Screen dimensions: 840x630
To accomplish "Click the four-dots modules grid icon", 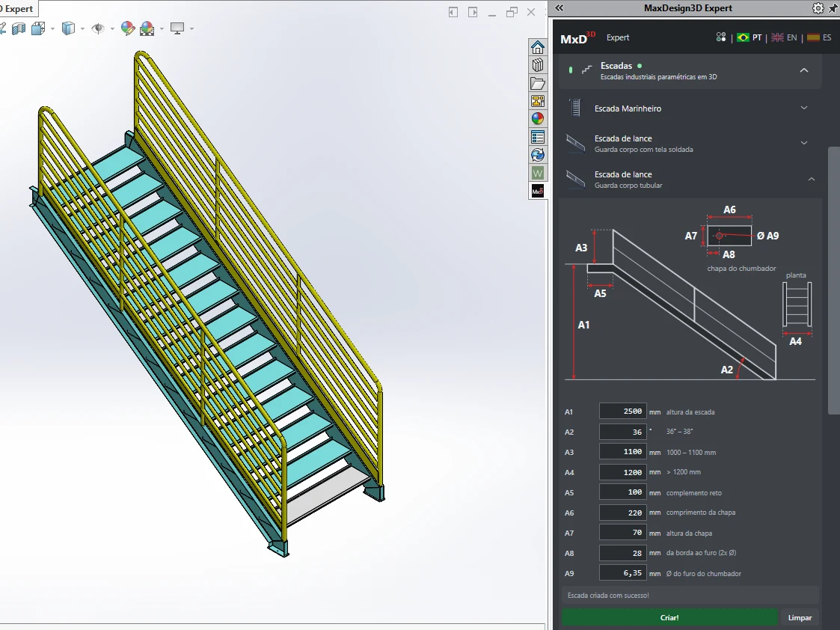I will pos(721,37).
